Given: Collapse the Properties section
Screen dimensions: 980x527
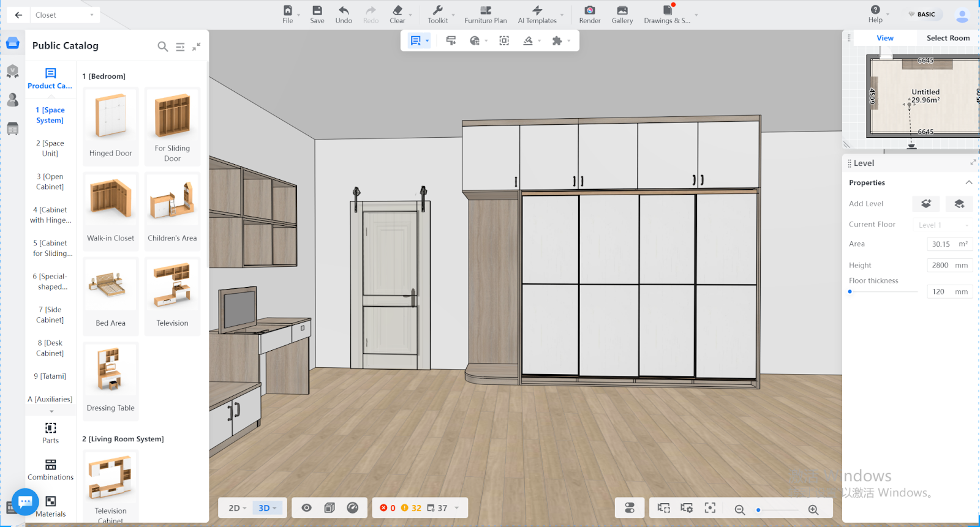Looking at the screenshot, I should pyautogui.click(x=968, y=182).
